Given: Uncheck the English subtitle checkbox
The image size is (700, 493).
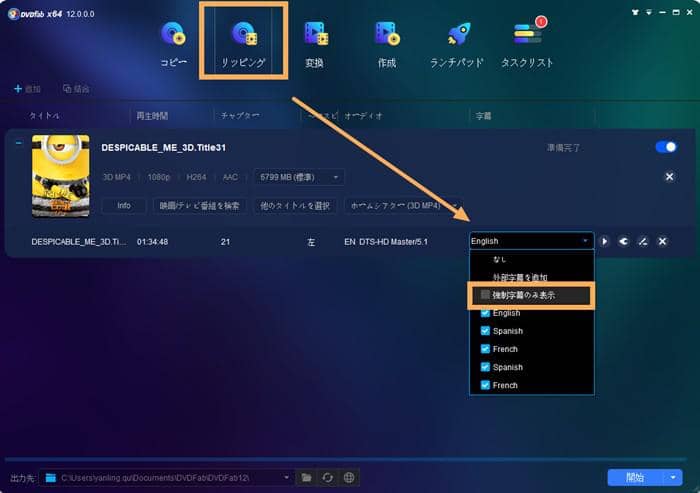Looking at the screenshot, I should pos(485,313).
